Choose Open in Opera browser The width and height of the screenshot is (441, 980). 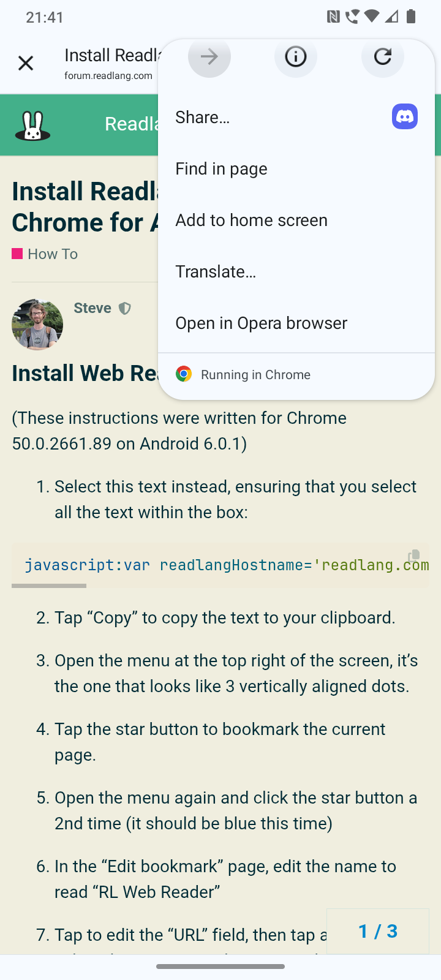click(261, 323)
